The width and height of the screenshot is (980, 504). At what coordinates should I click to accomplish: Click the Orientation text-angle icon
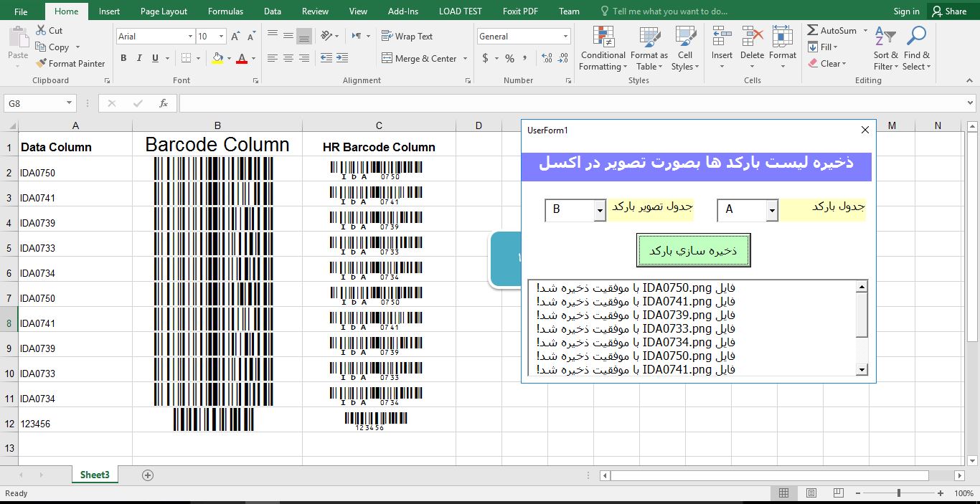click(x=326, y=35)
